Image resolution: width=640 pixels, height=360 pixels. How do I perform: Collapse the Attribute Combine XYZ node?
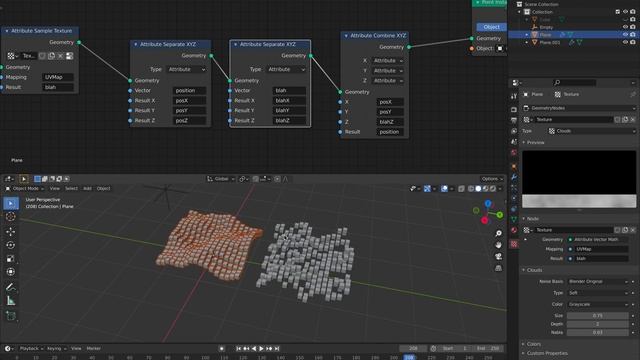tap(346, 36)
